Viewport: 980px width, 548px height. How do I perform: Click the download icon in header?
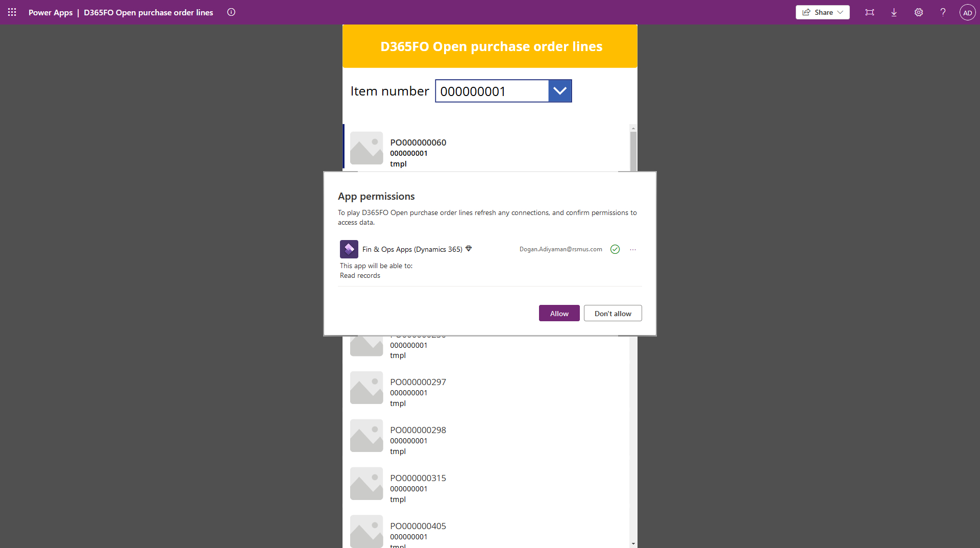click(894, 12)
